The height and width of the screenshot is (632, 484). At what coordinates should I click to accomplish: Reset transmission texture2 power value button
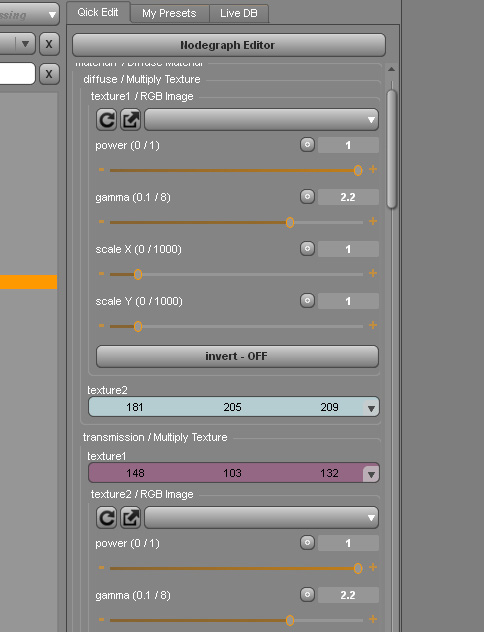click(x=307, y=543)
